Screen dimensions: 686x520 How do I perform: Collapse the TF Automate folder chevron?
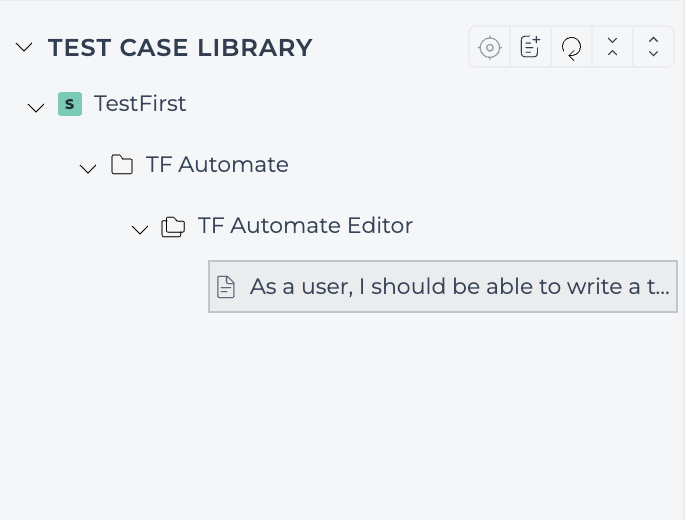tap(88, 168)
